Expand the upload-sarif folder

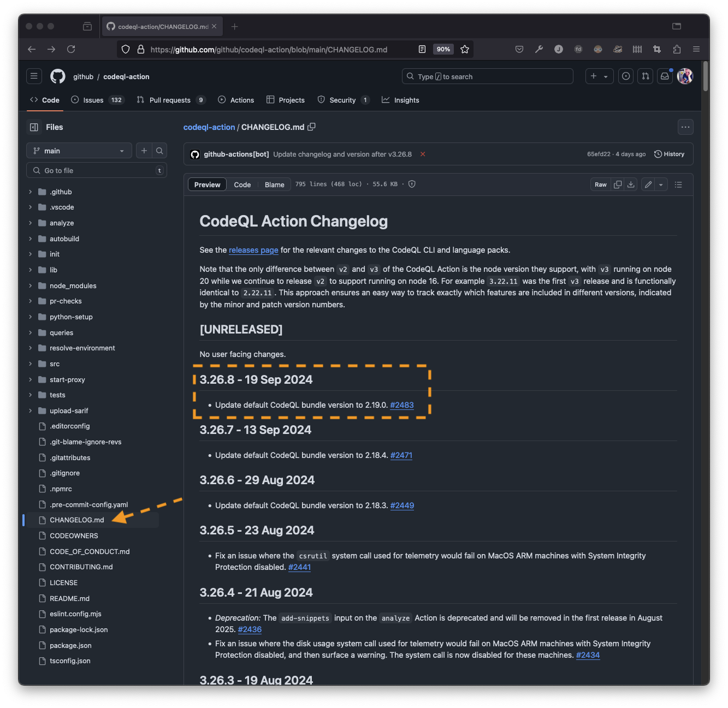[31, 411]
